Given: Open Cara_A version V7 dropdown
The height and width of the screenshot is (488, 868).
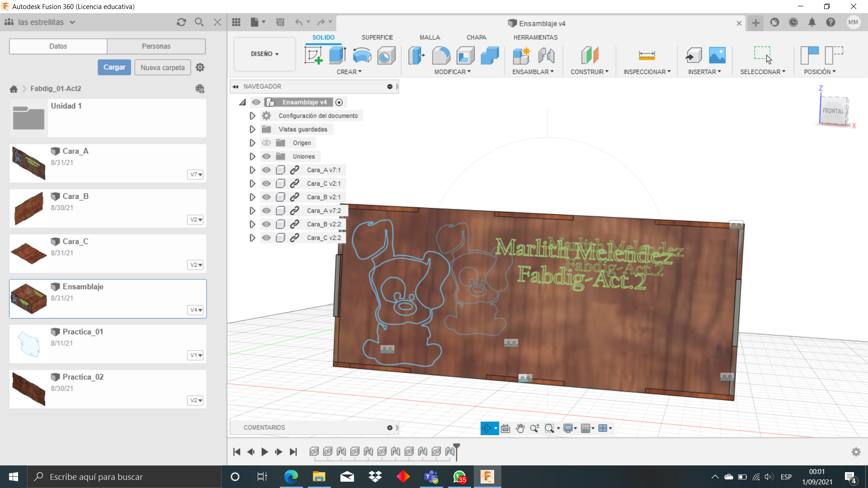Looking at the screenshot, I should pyautogui.click(x=195, y=174).
